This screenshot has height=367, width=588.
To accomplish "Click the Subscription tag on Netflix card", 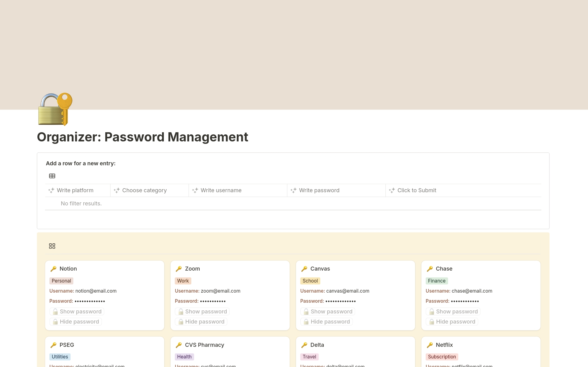I will (442, 357).
